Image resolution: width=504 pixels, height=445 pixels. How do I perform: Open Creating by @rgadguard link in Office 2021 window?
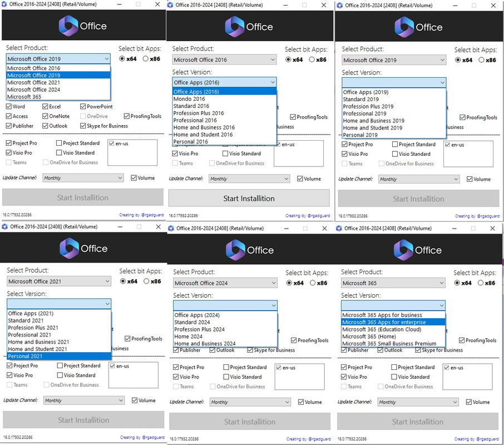(x=142, y=438)
